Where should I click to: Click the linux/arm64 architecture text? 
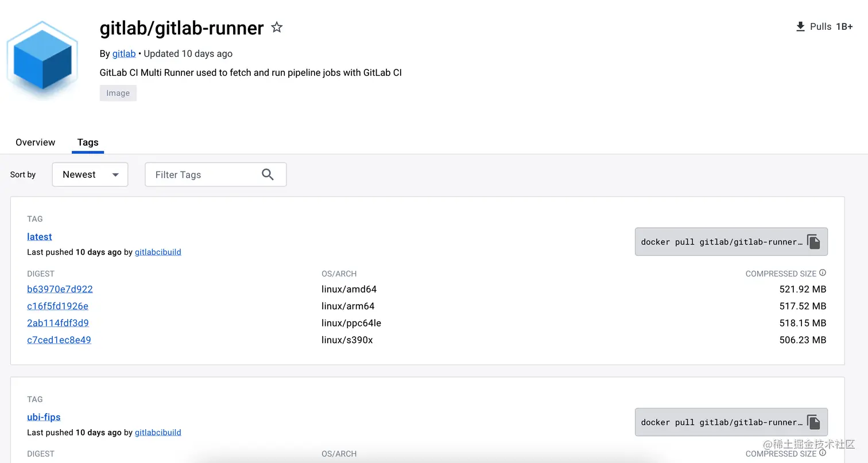pos(348,306)
